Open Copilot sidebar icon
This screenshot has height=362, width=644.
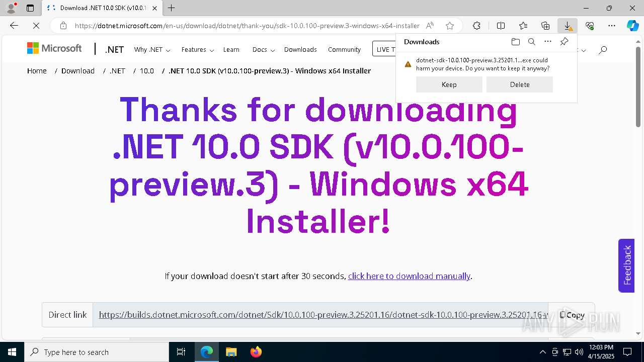click(x=632, y=26)
